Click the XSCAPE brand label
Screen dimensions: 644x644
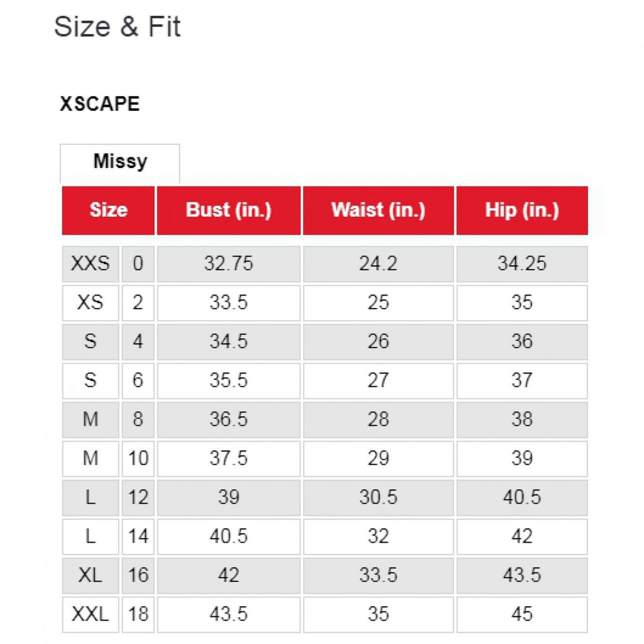pos(99,104)
